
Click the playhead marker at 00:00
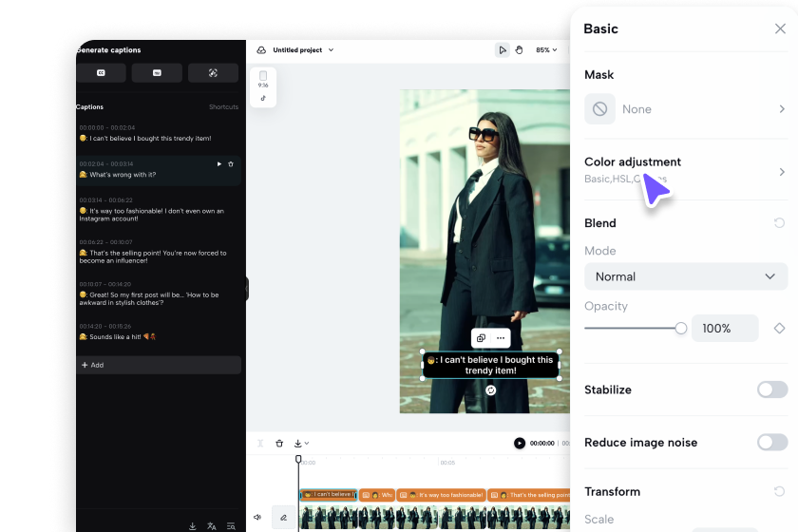pyautogui.click(x=298, y=459)
